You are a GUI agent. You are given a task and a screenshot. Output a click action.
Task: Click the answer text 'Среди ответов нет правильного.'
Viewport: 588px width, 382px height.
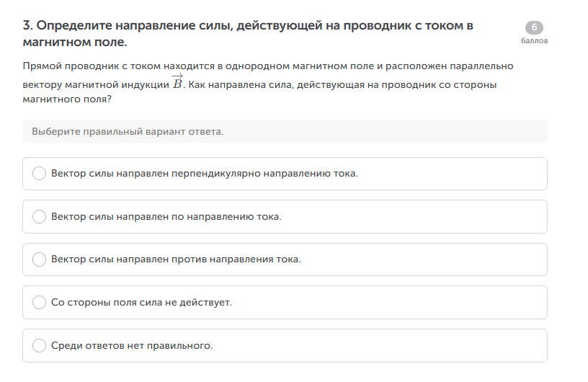(132, 345)
